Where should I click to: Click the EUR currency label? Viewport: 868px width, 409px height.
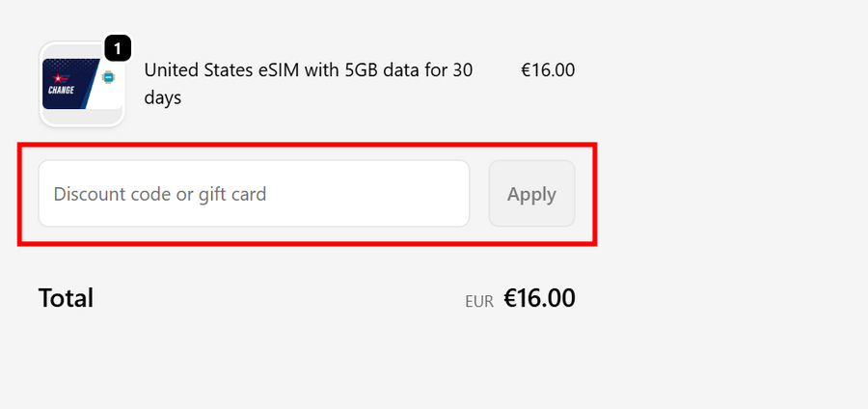tap(479, 301)
